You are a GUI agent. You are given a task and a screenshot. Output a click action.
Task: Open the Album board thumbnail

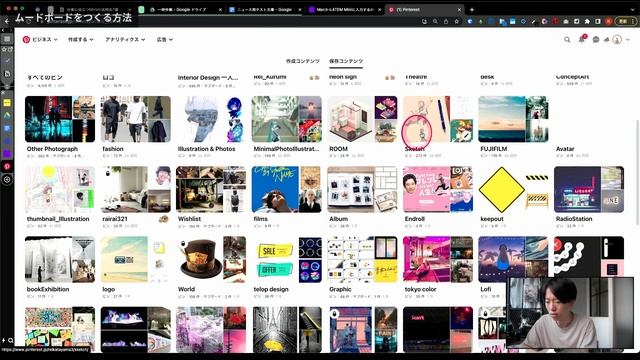(x=362, y=189)
